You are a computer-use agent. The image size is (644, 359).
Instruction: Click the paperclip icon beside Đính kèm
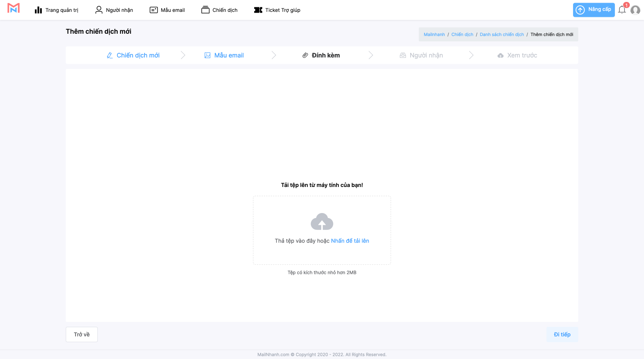pyautogui.click(x=305, y=56)
